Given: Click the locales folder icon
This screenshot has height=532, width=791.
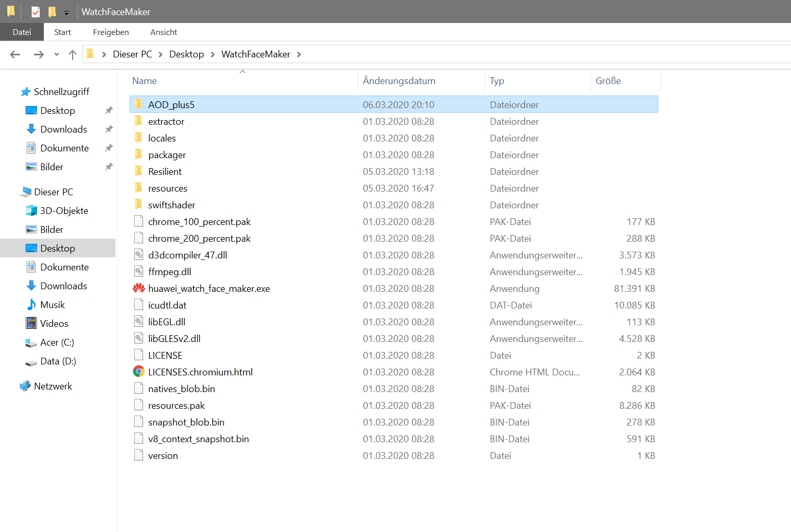Looking at the screenshot, I should 138,138.
